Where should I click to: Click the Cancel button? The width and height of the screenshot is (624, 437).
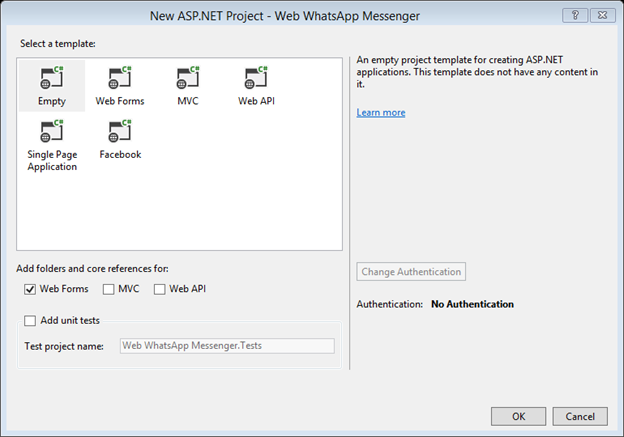coord(580,415)
